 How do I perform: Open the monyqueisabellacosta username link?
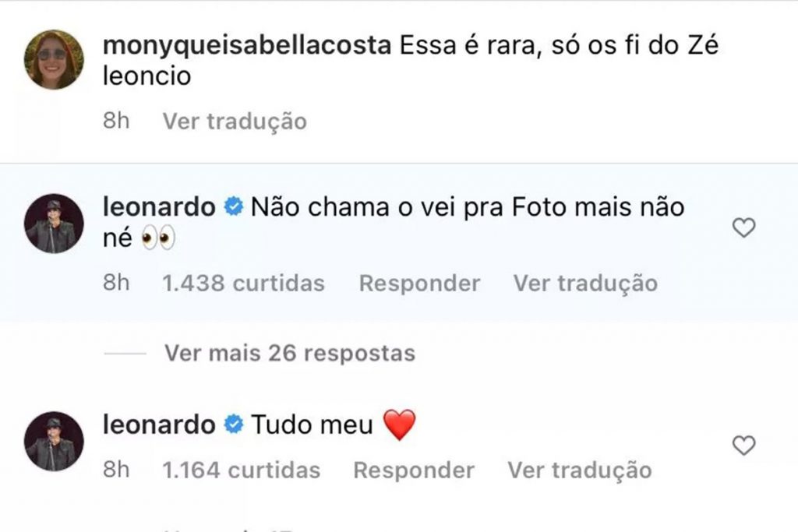(x=247, y=45)
